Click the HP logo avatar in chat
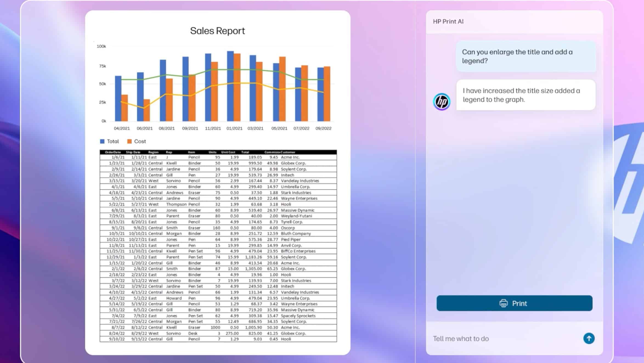644x363 pixels. pyautogui.click(x=442, y=102)
